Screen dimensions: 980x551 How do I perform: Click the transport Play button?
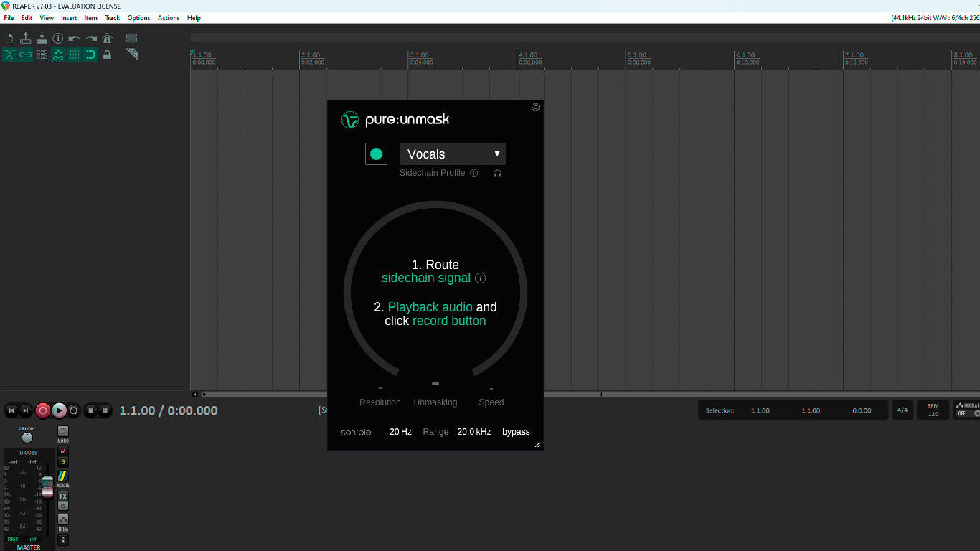[59, 410]
